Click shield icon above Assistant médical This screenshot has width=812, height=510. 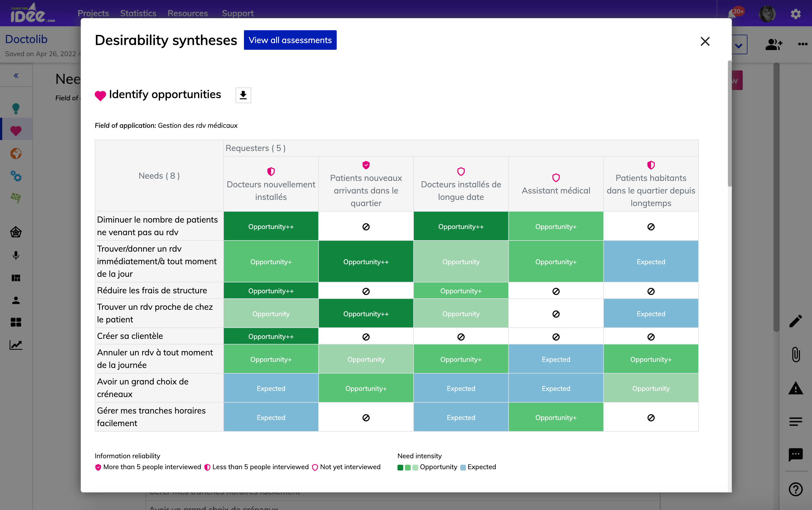(x=556, y=178)
